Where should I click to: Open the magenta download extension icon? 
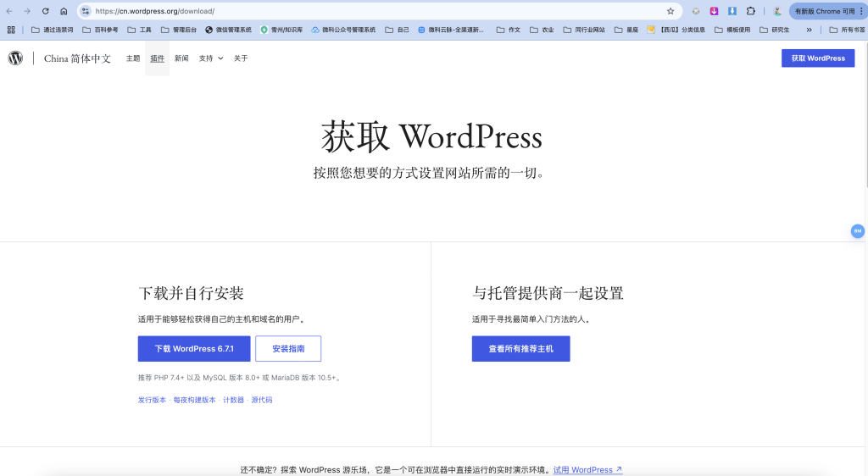[714, 11]
